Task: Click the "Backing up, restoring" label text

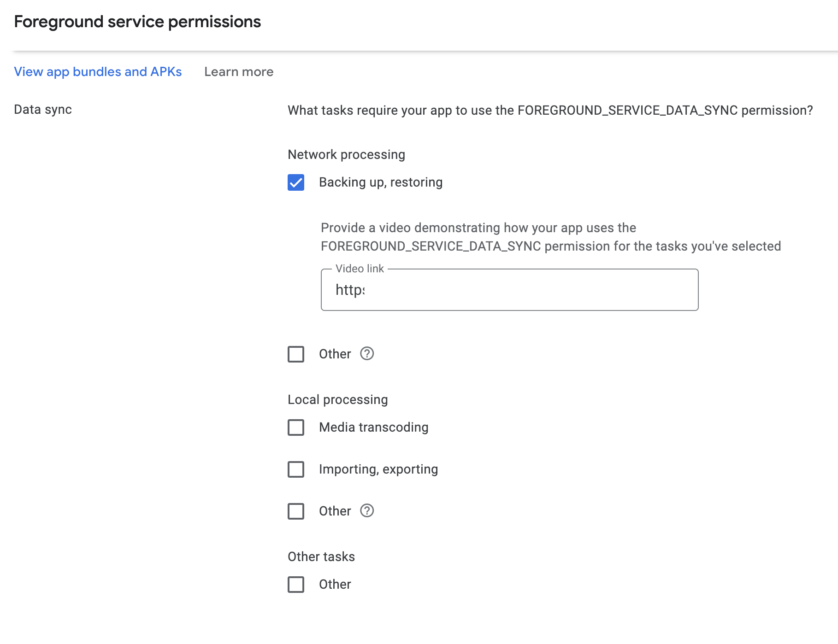Action: pyautogui.click(x=381, y=182)
